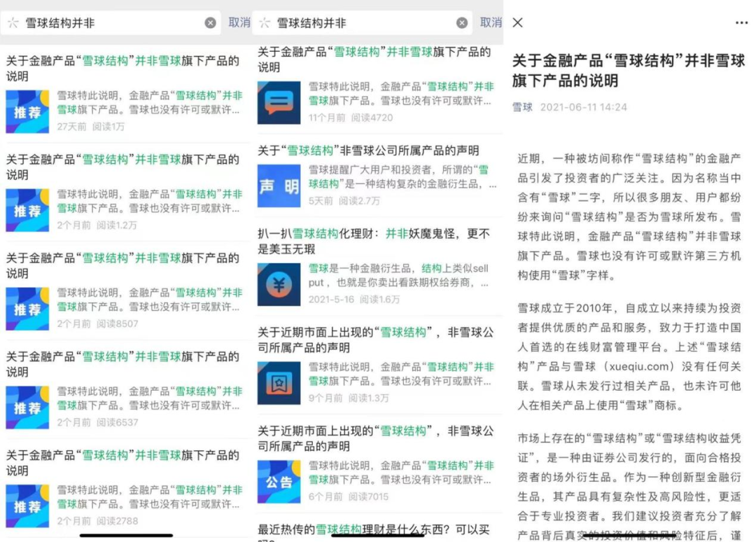The height and width of the screenshot is (542, 756).
Task: Open the 推荐 thumbnail beside the 阅读1.2万 result
Action: pos(27,210)
